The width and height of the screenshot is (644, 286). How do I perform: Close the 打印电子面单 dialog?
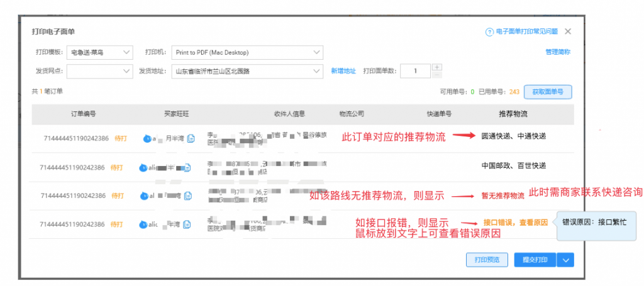click(x=568, y=31)
